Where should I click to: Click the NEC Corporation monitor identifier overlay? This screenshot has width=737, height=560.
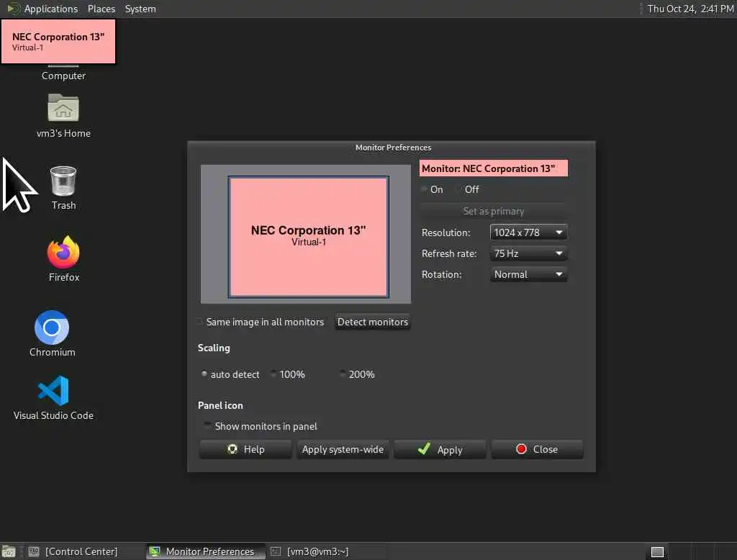click(x=58, y=41)
